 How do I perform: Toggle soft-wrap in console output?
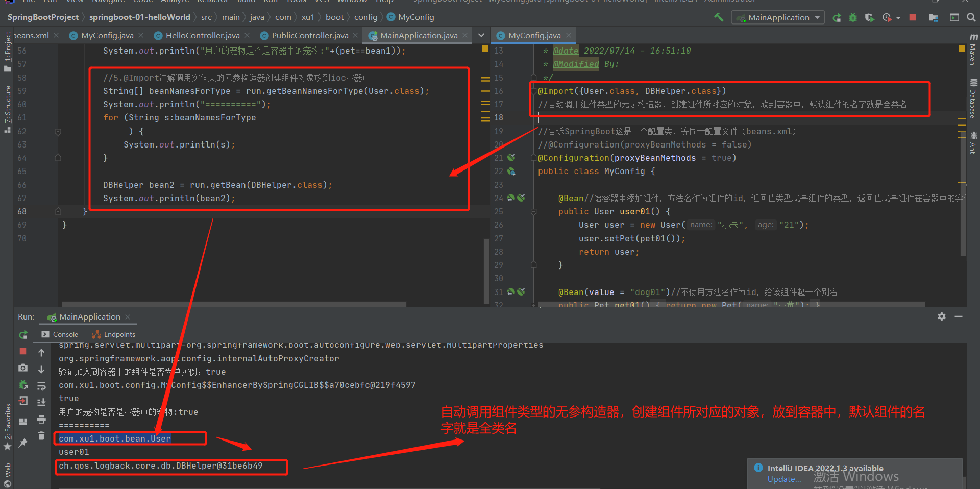pyautogui.click(x=41, y=386)
